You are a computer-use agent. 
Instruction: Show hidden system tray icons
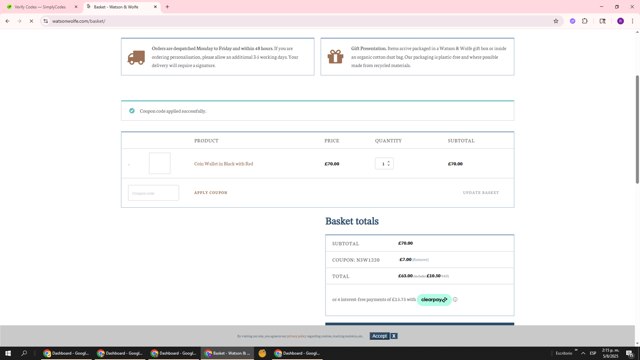point(583,353)
